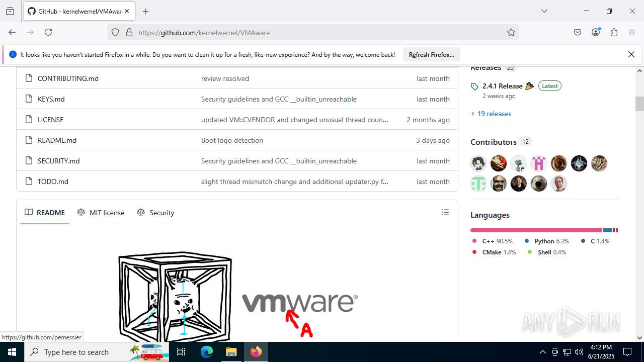Click the file icon beside LICENSE
This screenshot has height=362, width=644.
tap(28, 120)
